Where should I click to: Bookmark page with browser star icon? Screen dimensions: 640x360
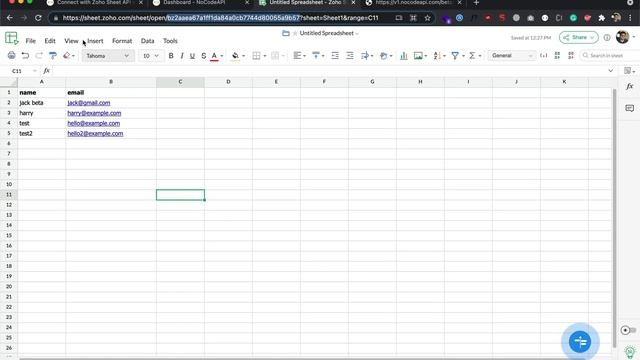pos(427,18)
